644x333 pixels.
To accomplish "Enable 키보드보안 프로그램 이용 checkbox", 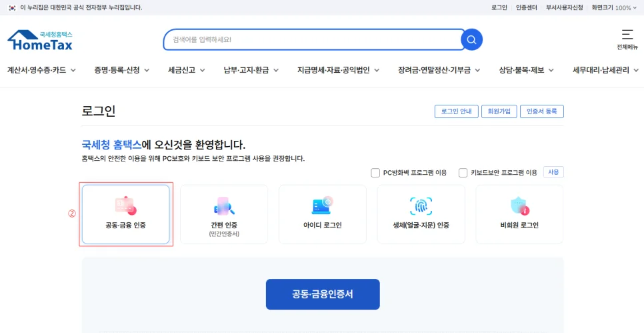I will pos(463,173).
